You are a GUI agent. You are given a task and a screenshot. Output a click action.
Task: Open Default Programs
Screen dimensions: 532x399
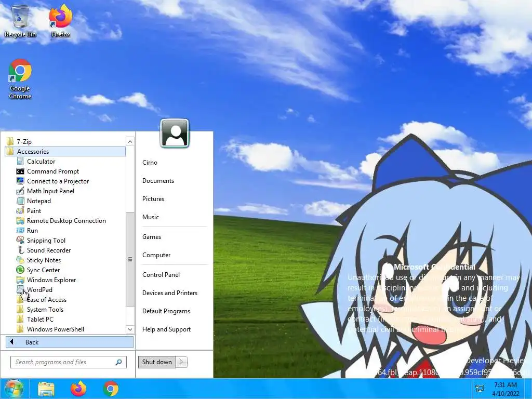click(166, 311)
